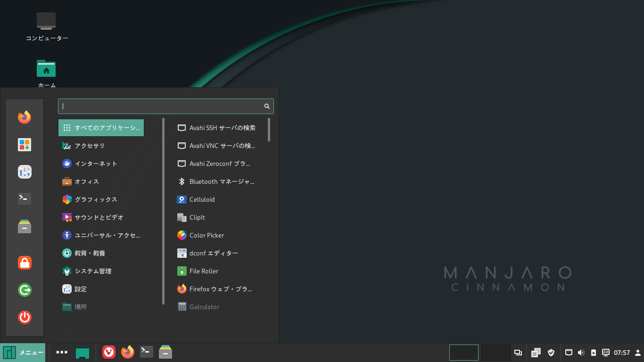The image size is (644, 362).
Task: Launch Vivaldi browser from the panel
Action: 109,352
